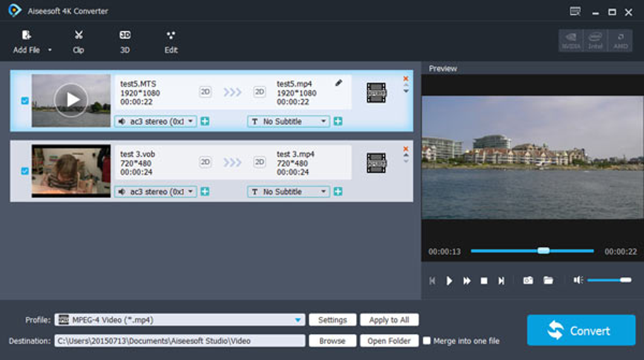Toggle AMD acceleration indicator

click(620, 40)
